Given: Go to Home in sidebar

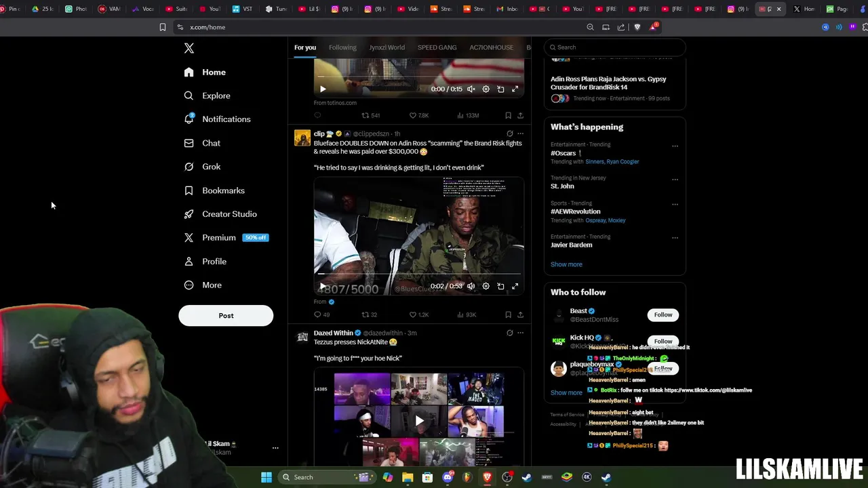Looking at the screenshot, I should click(x=205, y=72).
